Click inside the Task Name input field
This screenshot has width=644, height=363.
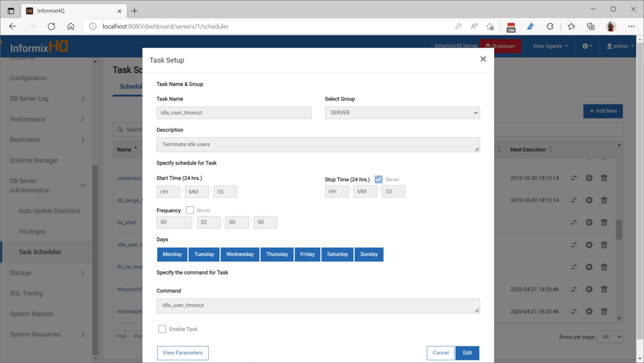pyautogui.click(x=233, y=113)
